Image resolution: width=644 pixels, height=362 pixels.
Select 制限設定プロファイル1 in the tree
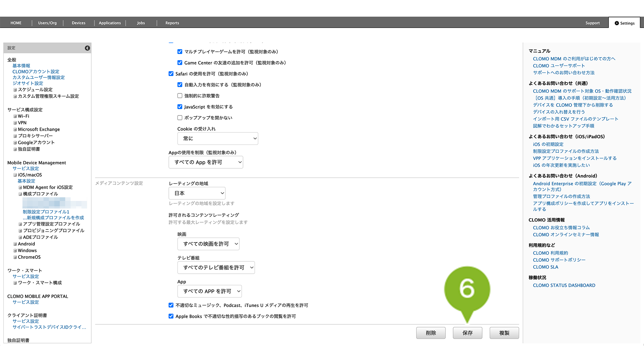click(x=46, y=212)
